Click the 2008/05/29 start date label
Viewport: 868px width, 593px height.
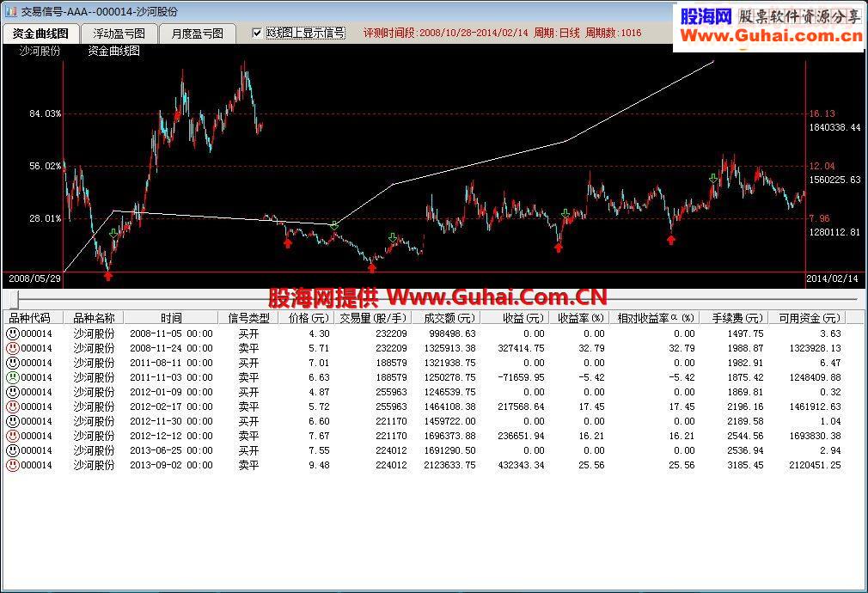[34, 278]
